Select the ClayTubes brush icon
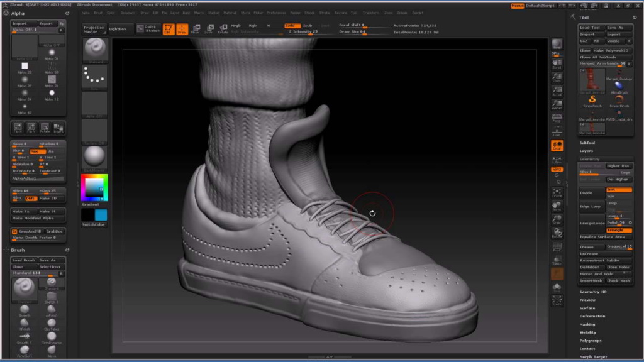Screen dimensions: 644x362 click(52, 324)
